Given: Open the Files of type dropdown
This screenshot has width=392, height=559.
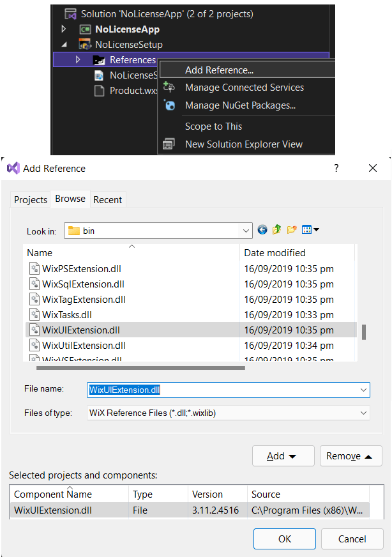Looking at the screenshot, I should (365, 412).
